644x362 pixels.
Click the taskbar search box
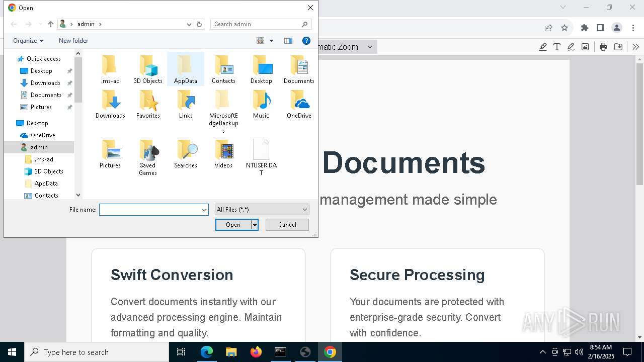(97, 352)
